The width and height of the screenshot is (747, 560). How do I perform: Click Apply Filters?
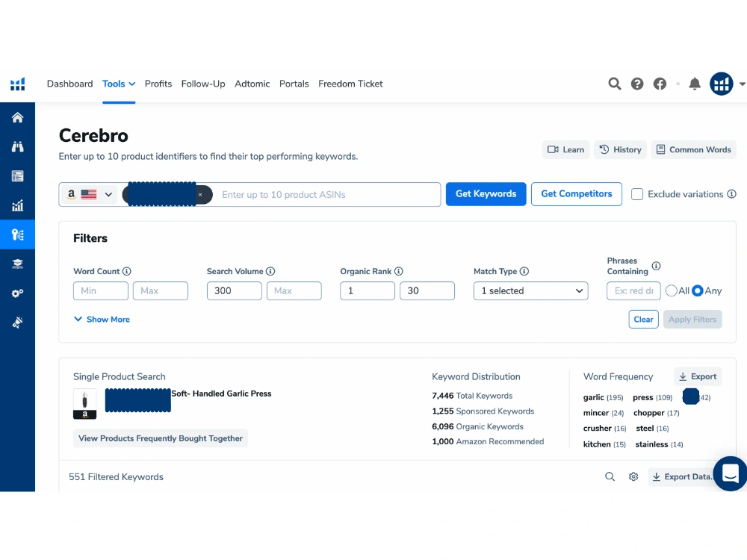[x=692, y=319]
